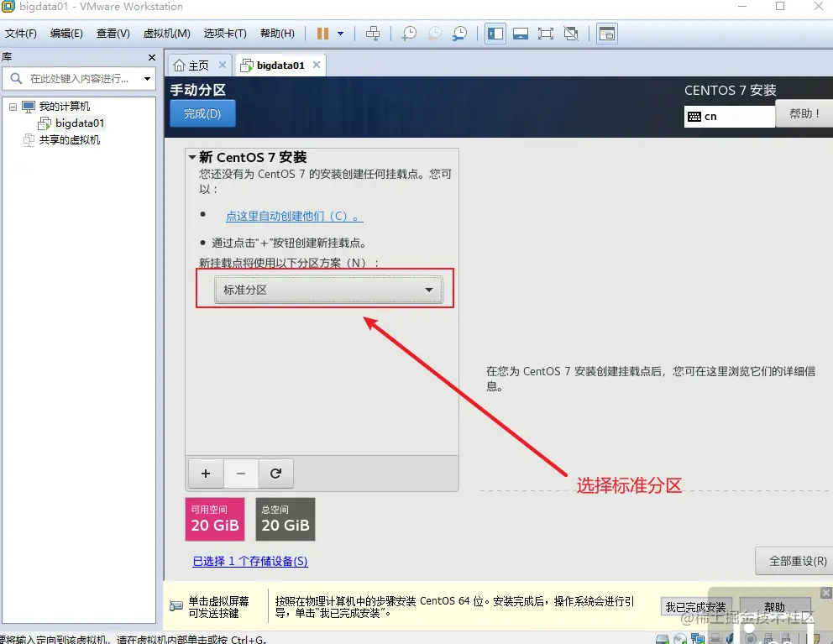
Task: Suspend the virtual machine using the pause icon
Action: click(x=324, y=34)
